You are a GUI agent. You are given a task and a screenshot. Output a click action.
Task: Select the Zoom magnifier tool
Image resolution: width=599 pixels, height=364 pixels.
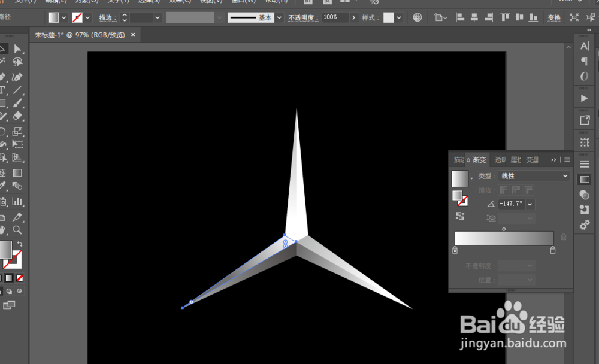[17, 230]
